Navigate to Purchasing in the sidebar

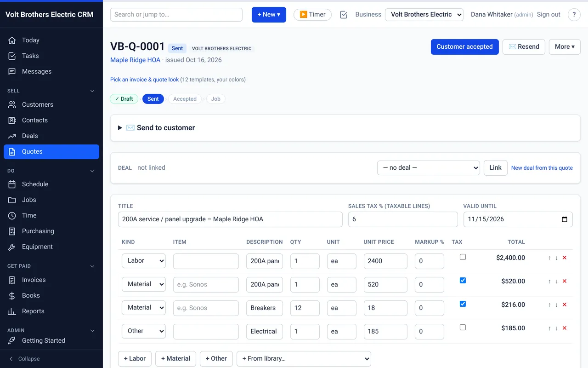coord(51,231)
